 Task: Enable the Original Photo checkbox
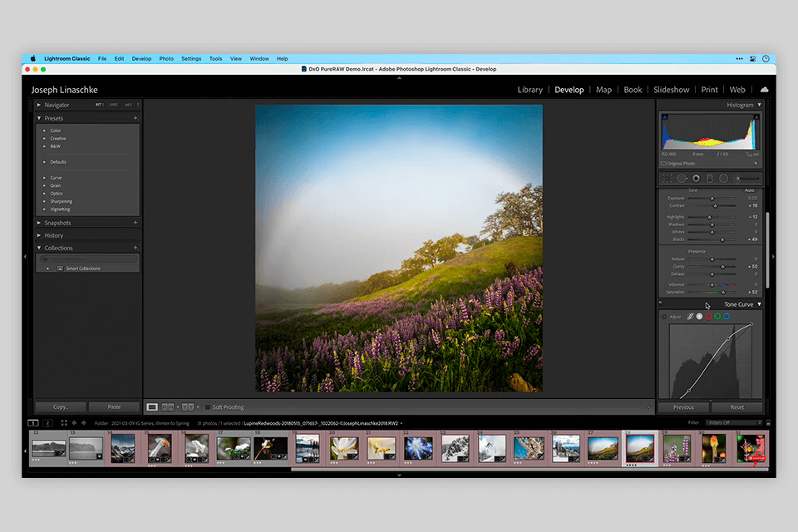(x=663, y=164)
